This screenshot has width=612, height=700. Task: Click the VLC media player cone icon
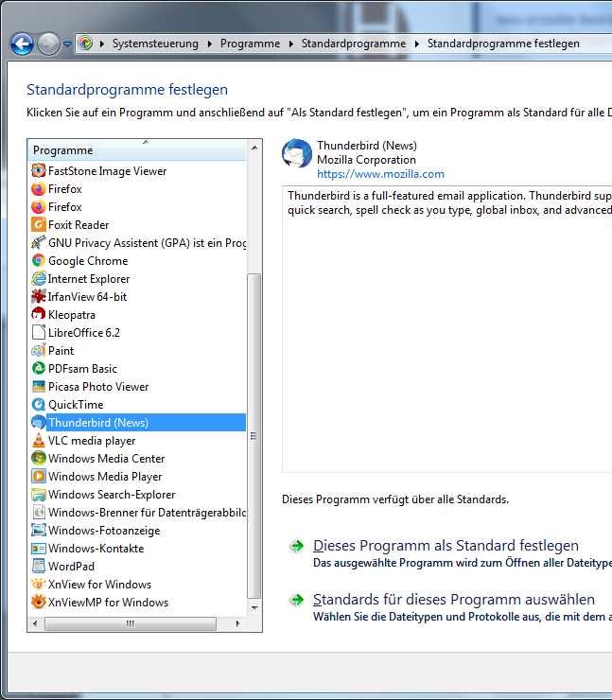(39, 440)
